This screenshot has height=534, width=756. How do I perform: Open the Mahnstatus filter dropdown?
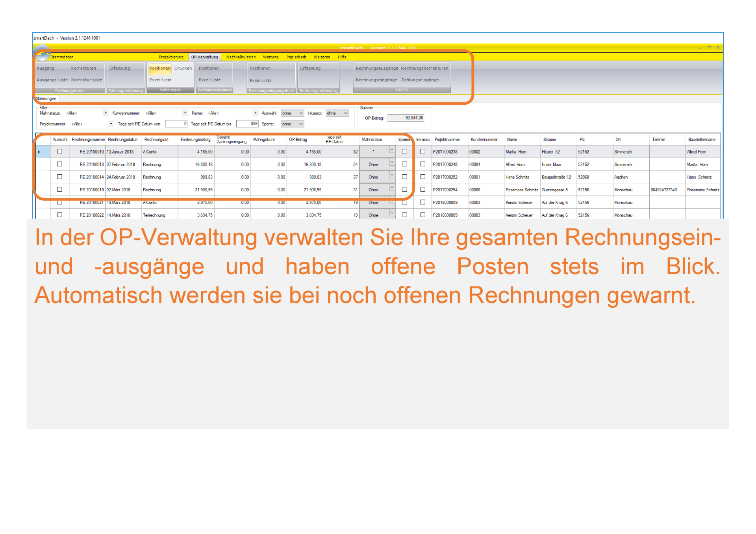pos(106,113)
